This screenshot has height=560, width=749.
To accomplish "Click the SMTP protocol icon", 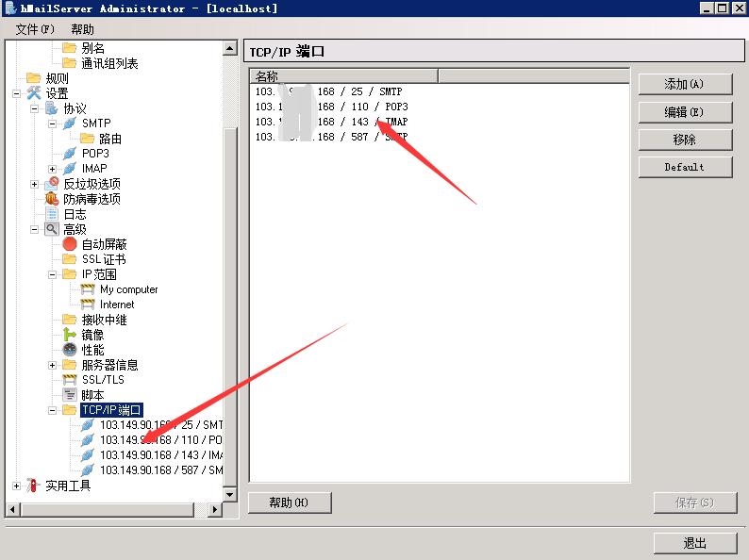I will 70,124.
